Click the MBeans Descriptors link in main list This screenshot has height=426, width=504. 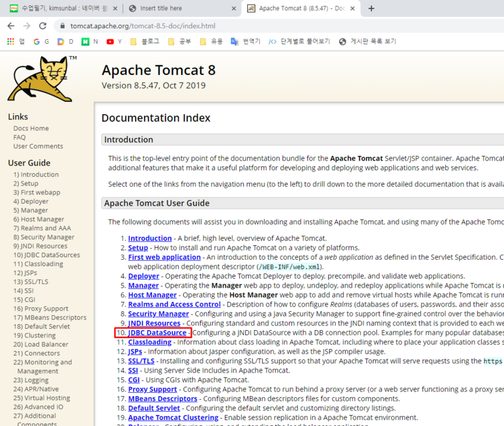pos(162,399)
